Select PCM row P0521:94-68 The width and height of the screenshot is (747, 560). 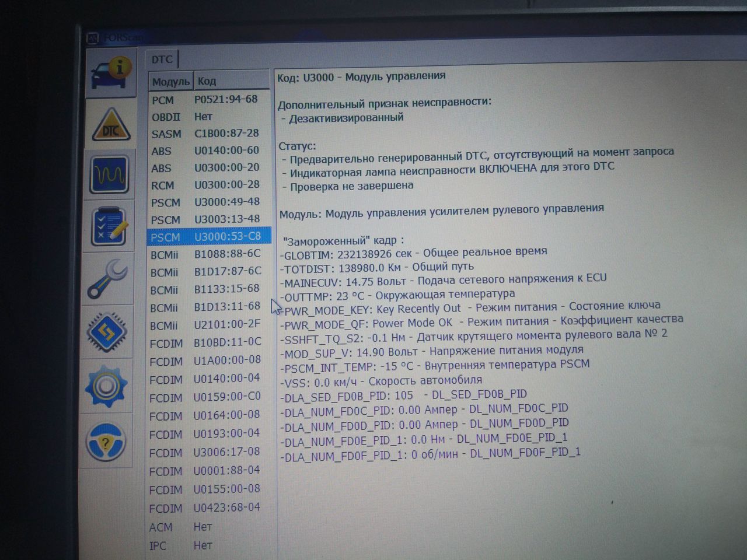point(210,99)
